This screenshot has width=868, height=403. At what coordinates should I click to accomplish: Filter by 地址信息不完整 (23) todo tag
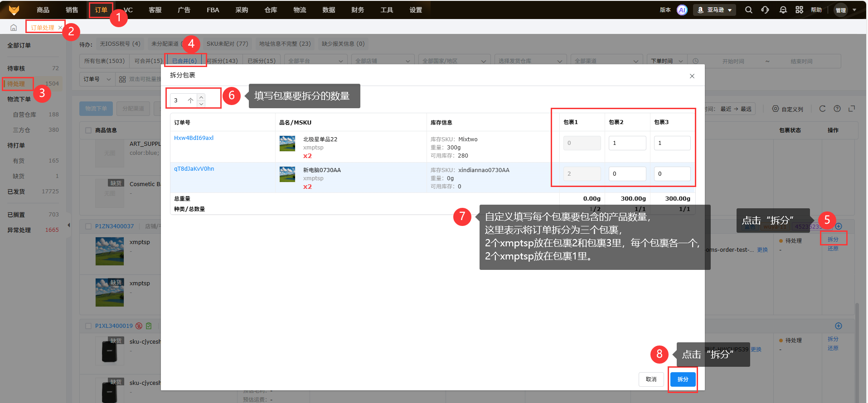click(285, 44)
